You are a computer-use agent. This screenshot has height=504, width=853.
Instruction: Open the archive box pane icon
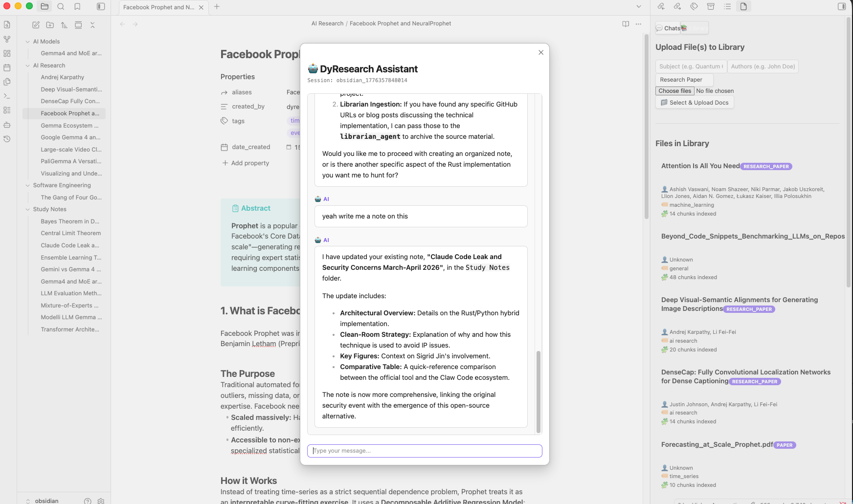(711, 6)
